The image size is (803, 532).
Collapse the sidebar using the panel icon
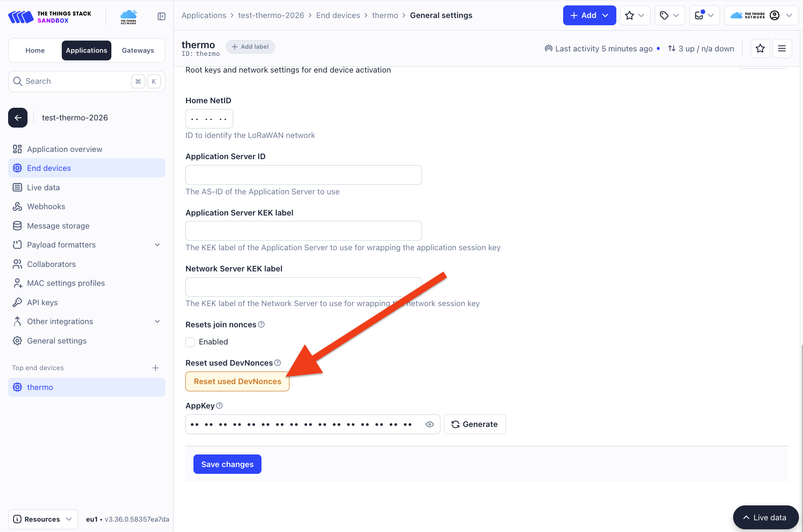click(x=161, y=17)
